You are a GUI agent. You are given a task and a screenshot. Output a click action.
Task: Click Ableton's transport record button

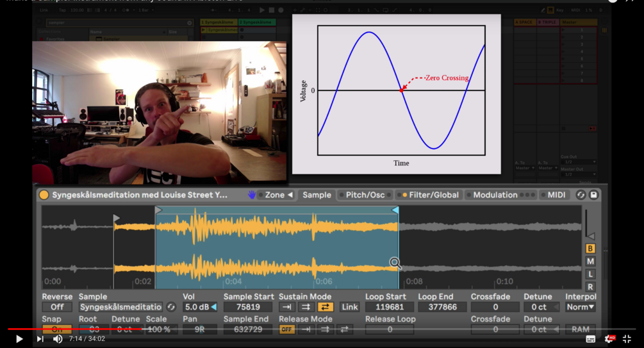pos(281,10)
